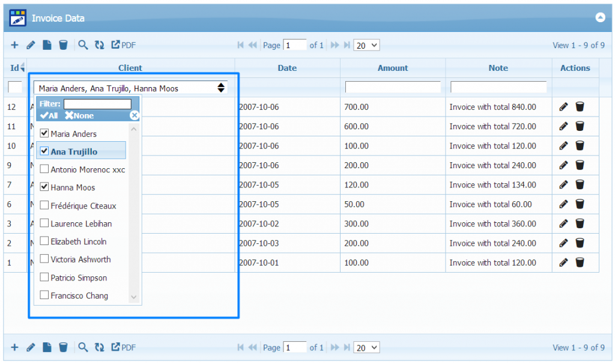Edit invoice row with amount 700.00
Image resolution: width=615 pixels, height=364 pixels.
pyautogui.click(x=563, y=107)
